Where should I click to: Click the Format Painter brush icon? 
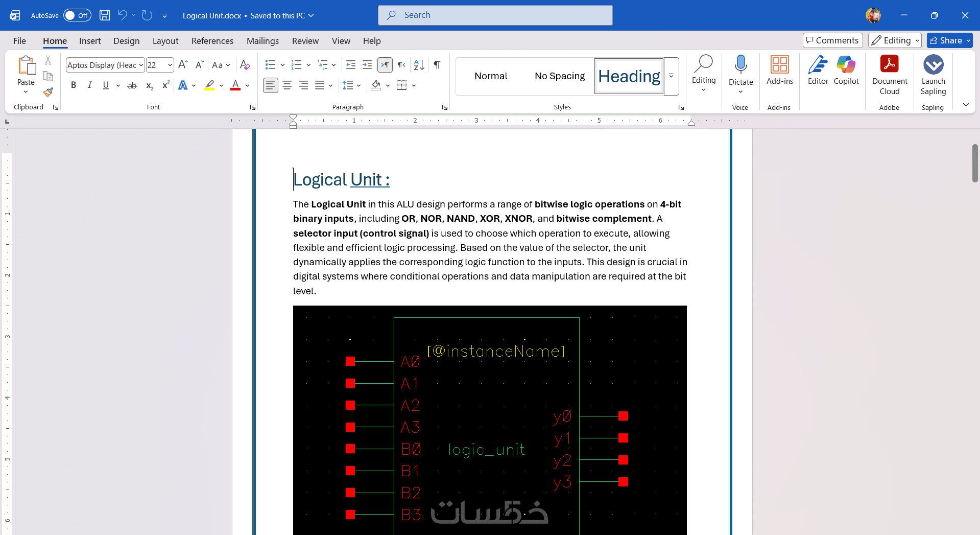pyautogui.click(x=48, y=92)
